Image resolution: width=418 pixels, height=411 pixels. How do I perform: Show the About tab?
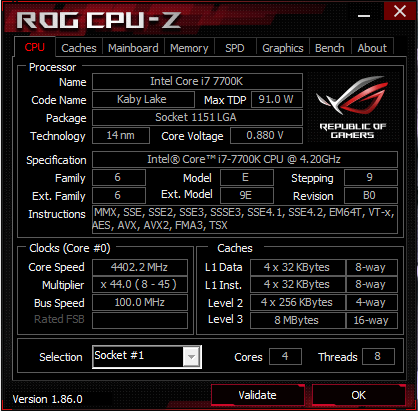[x=372, y=48]
